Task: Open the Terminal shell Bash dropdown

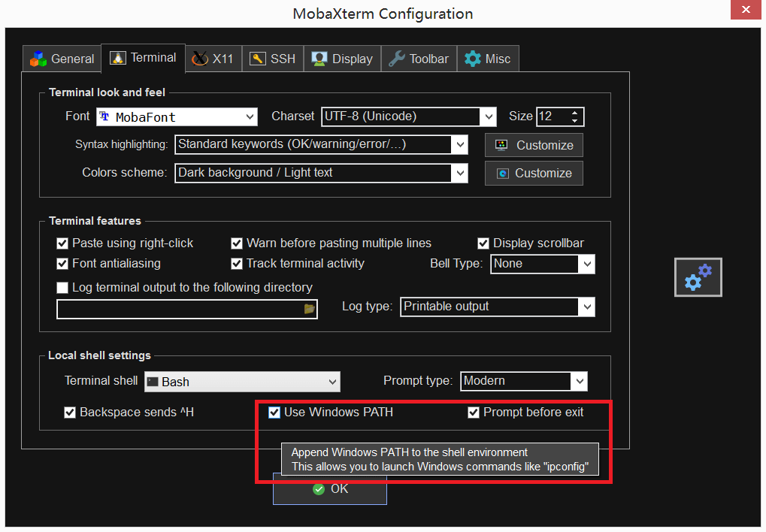Action: click(242, 382)
